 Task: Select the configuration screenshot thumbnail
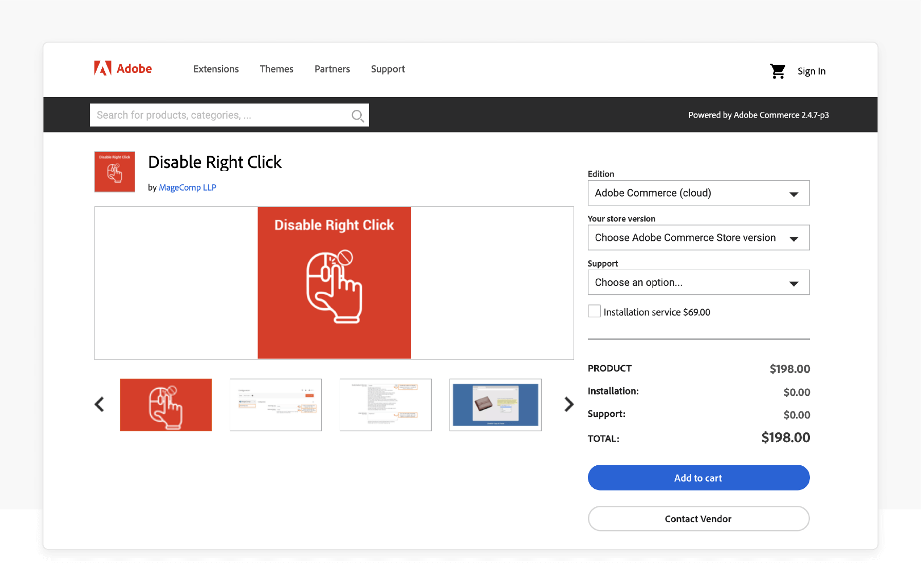(x=275, y=405)
